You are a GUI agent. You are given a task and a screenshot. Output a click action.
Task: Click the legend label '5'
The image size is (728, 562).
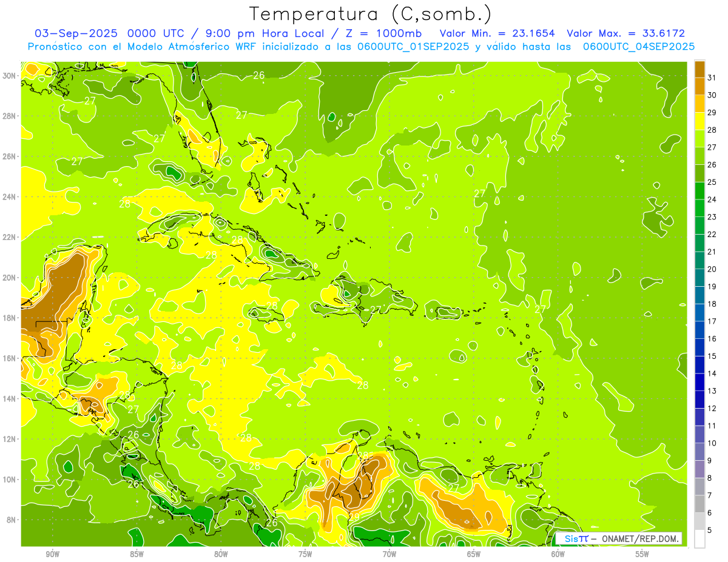pos(709,530)
